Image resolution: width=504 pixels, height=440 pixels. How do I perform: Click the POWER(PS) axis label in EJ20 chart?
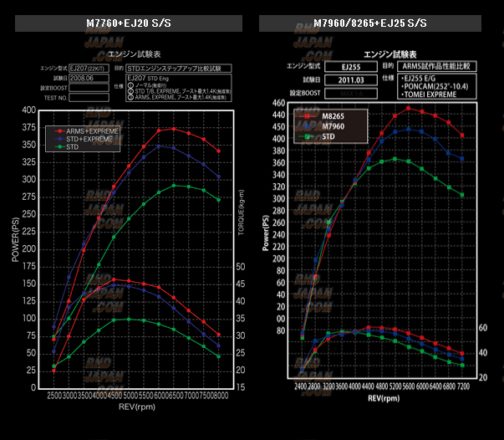point(15,239)
